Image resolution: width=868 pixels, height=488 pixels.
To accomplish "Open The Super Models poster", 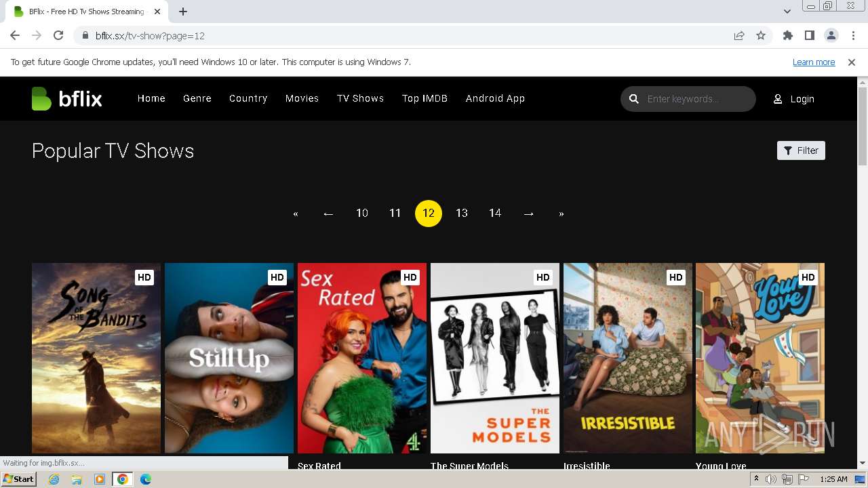I will 495,358.
